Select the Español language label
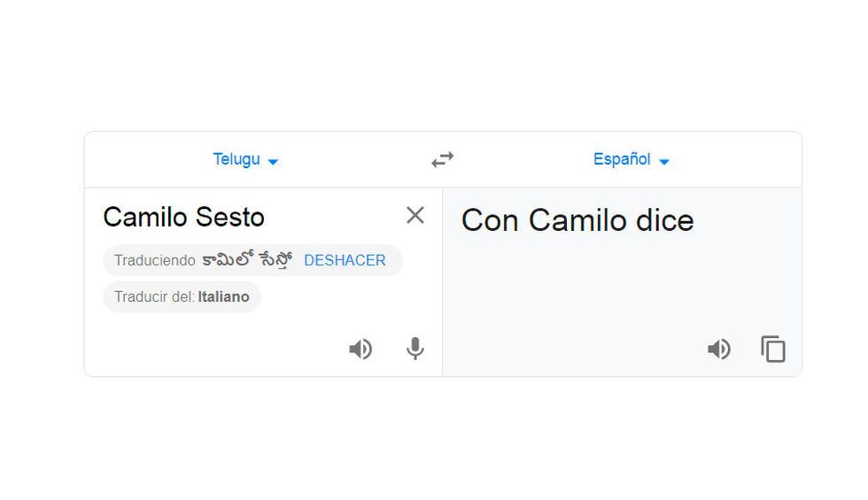The width and height of the screenshot is (868, 500). (x=622, y=159)
